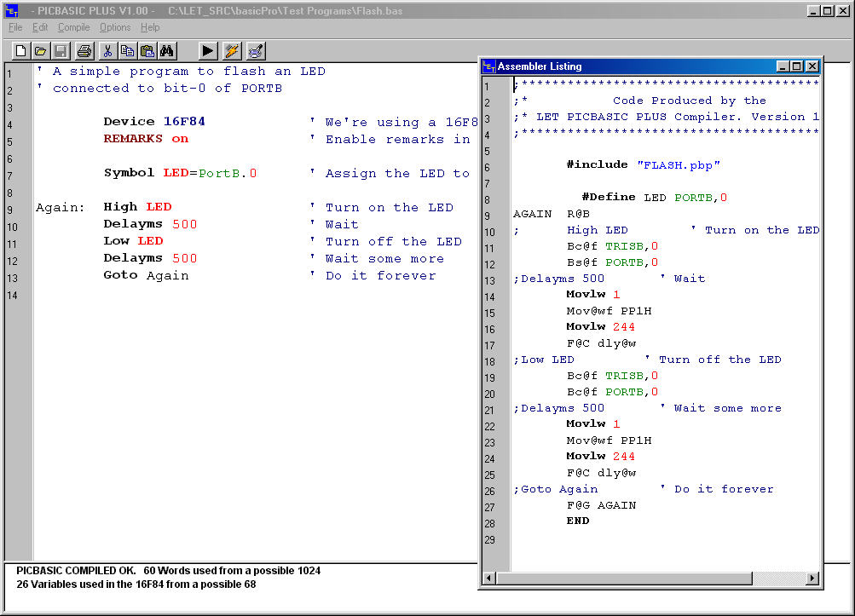Click '#include "FLASH.pbp"' in the Assembler Listing

(x=644, y=164)
